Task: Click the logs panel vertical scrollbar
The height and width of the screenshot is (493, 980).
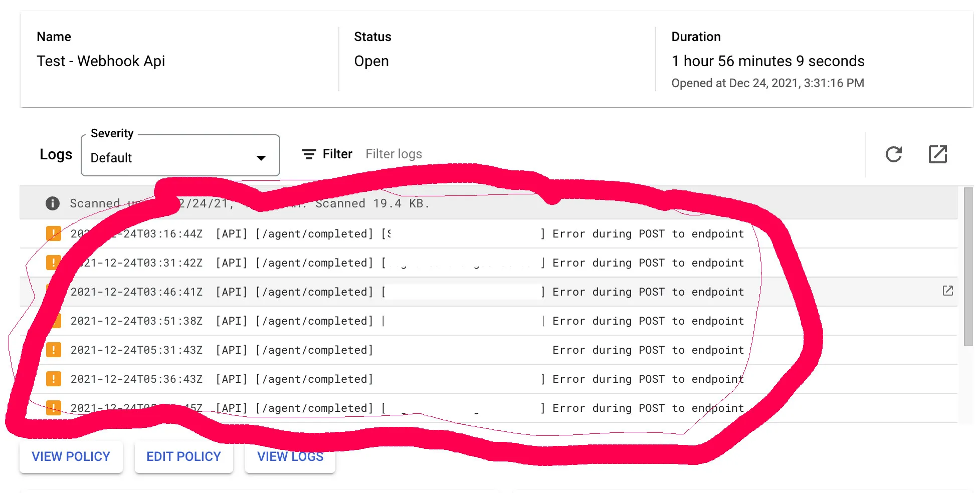Action: [968, 267]
